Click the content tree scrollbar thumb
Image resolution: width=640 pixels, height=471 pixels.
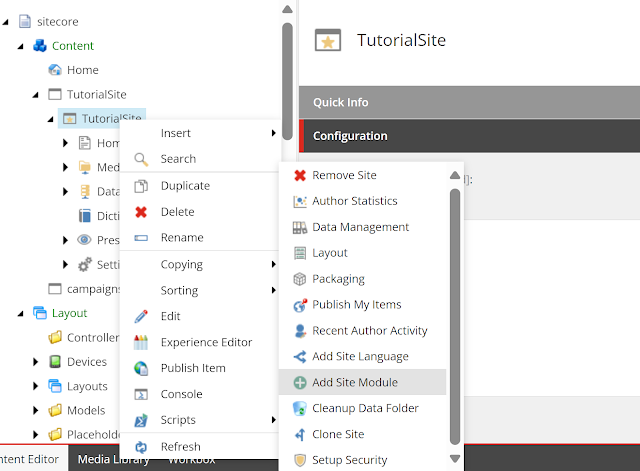coord(287,81)
